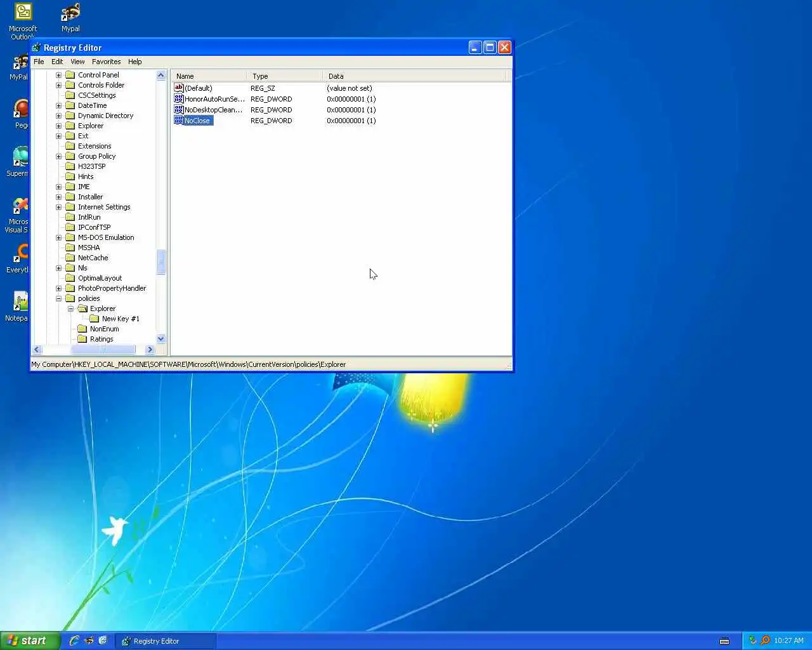Click the folder icon beside New Key #1
This screenshot has width=812, height=650.
pyautogui.click(x=95, y=319)
